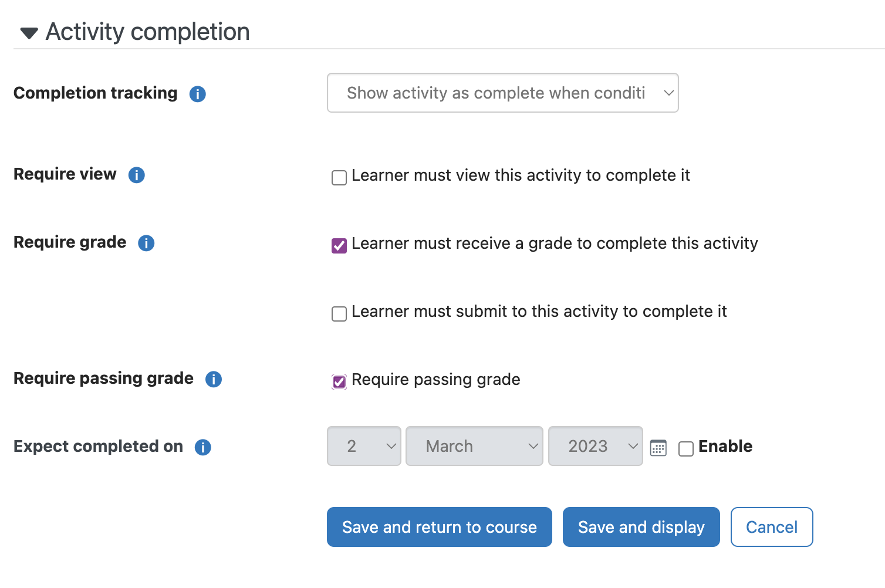Open the day dropdown showing 2
This screenshot has height=588, width=885.
pos(364,446)
